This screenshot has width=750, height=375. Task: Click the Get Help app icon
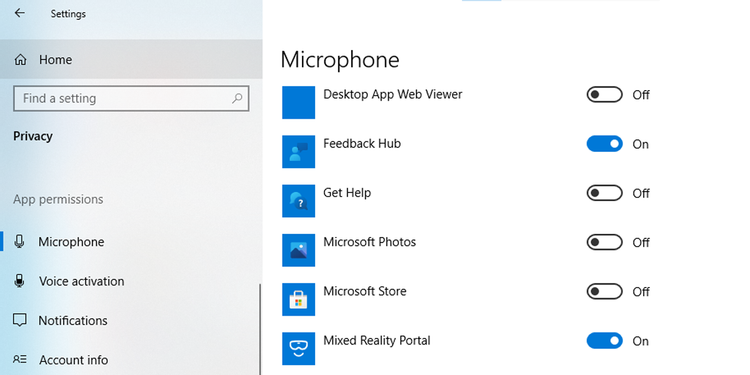pos(298,201)
